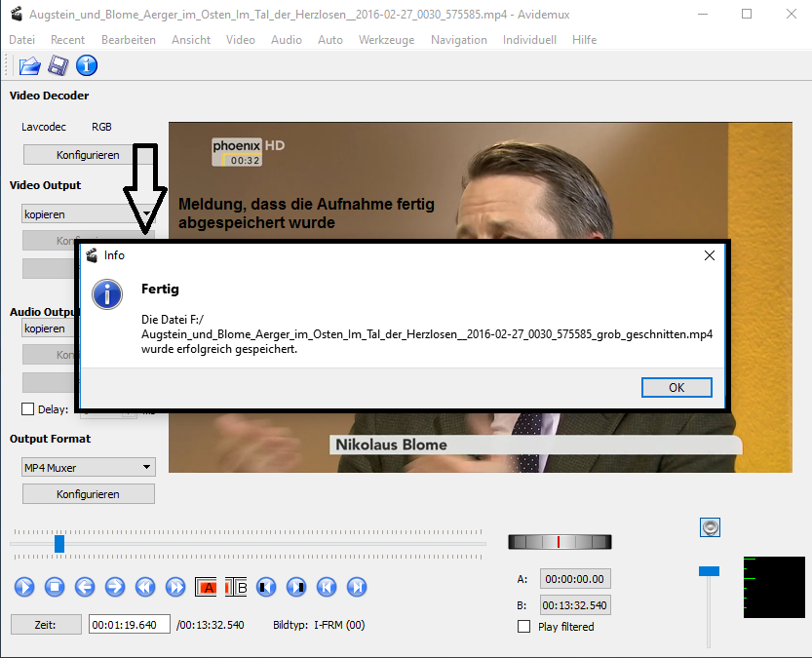Enable the Play filtered checkbox
Screen dimensions: 812x658
pyautogui.click(x=524, y=627)
